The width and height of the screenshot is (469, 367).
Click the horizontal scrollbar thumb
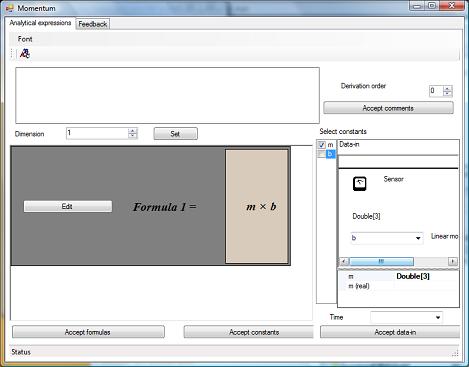tap(381, 261)
